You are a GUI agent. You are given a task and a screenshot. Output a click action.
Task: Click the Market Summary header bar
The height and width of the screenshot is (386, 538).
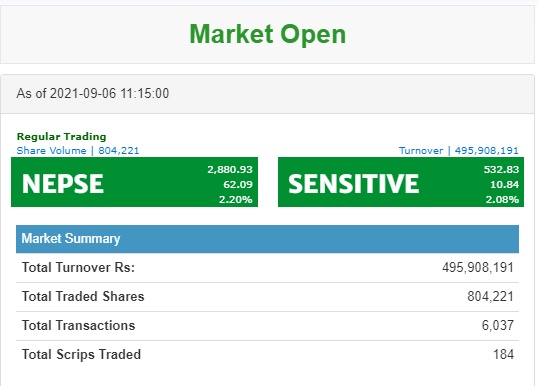point(267,239)
